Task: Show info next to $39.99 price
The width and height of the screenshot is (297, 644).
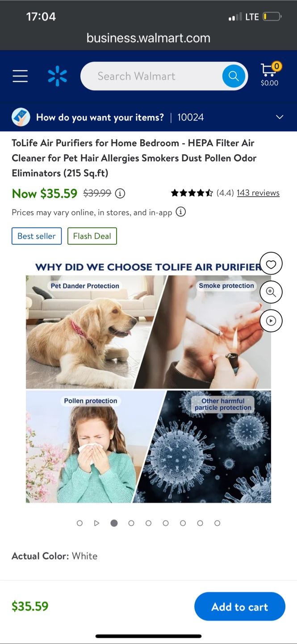Action: (120, 193)
